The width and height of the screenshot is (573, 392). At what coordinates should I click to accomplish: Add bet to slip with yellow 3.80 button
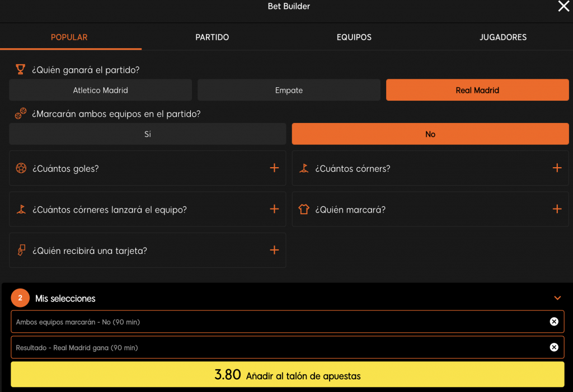287,375
